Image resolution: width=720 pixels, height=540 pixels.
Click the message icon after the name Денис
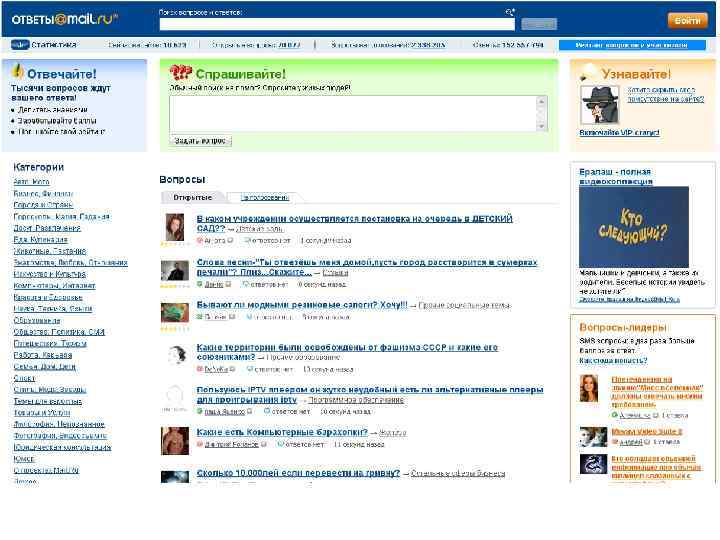point(228,285)
